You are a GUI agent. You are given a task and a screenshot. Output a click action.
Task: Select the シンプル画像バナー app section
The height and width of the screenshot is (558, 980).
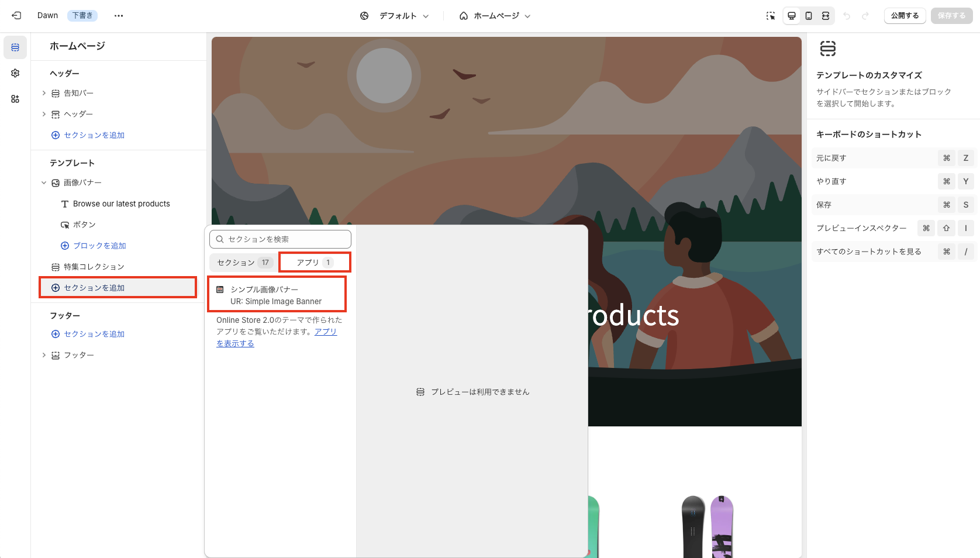click(x=277, y=294)
